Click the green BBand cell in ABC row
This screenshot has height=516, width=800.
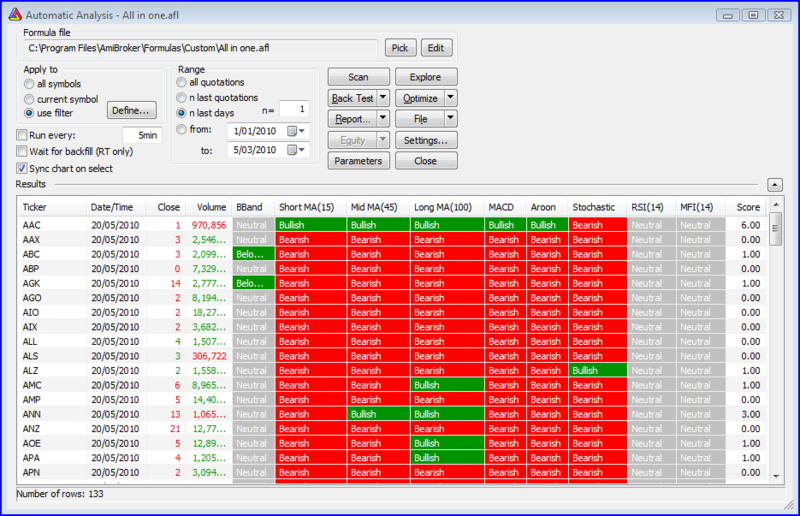[254, 254]
